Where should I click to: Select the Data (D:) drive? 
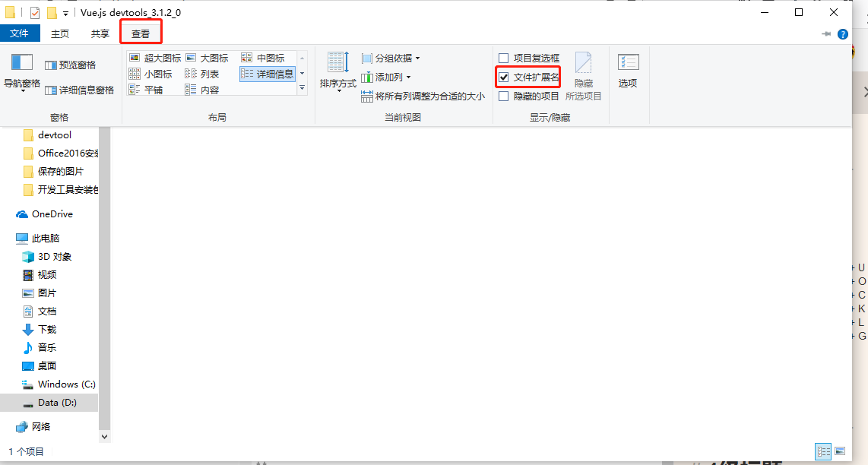coord(49,403)
